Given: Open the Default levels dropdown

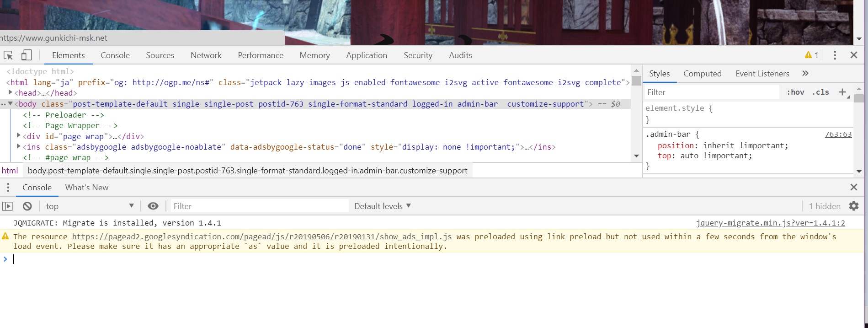Looking at the screenshot, I should pyautogui.click(x=383, y=206).
